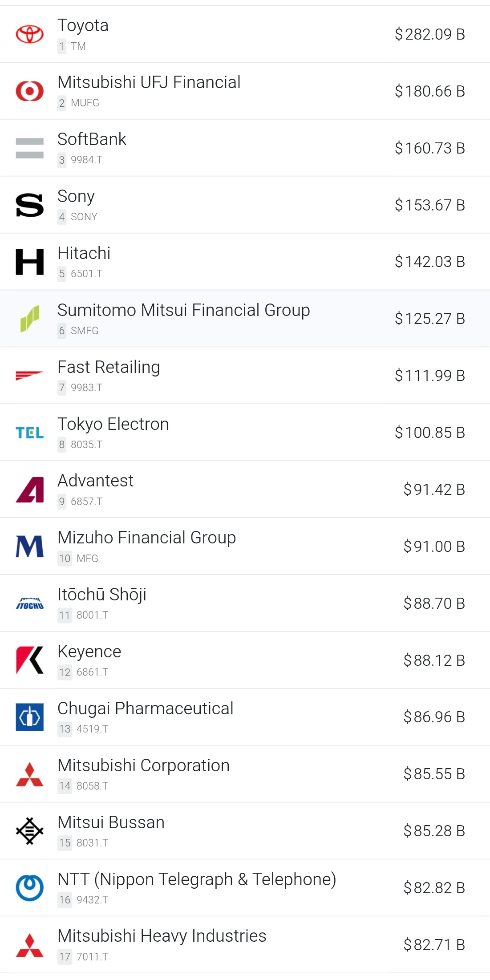Click the Sony logo icon
The width and height of the screenshot is (490, 980).
29,205
